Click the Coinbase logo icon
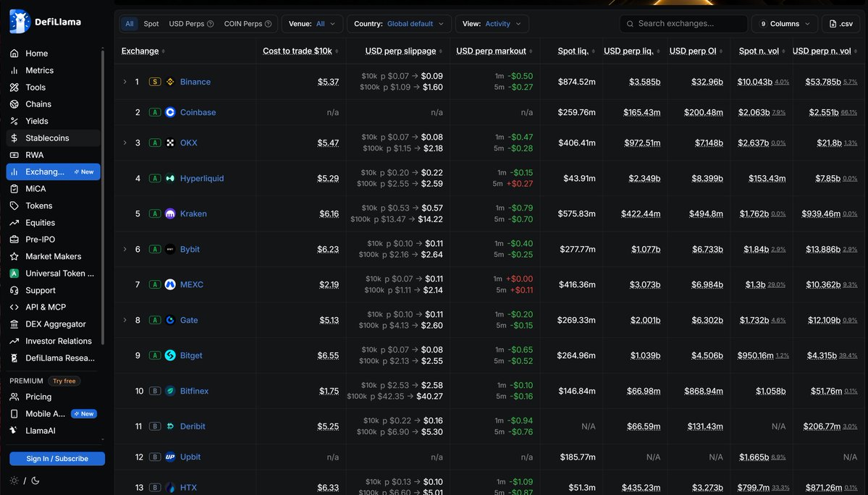Image resolution: width=868 pixels, height=495 pixels. pos(170,112)
